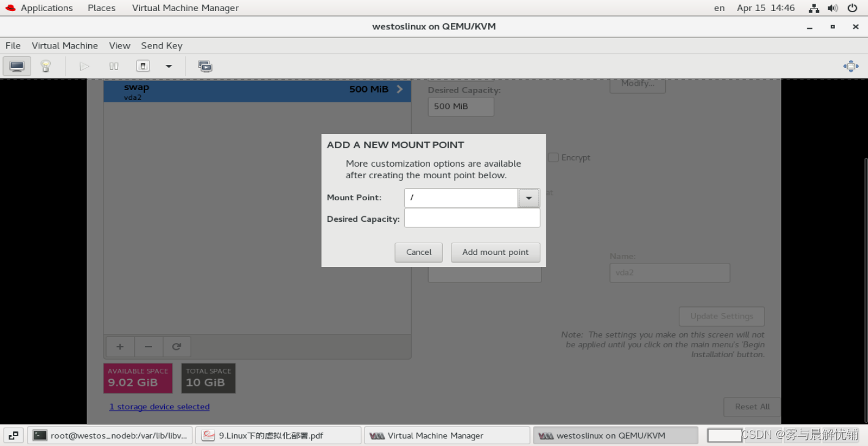Click the Add mount point button
This screenshot has width=868, height=446.
pyautogui.click(x=495, y=252)
